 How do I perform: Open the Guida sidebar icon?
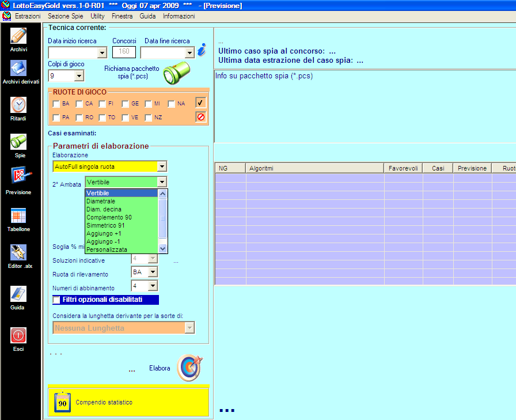click(18, 294)
